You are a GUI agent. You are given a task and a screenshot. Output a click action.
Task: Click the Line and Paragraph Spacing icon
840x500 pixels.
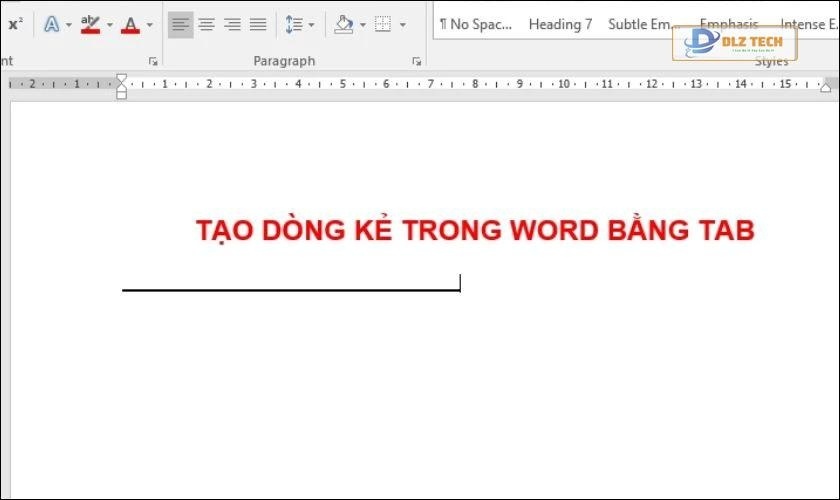(x=294, y=24)
